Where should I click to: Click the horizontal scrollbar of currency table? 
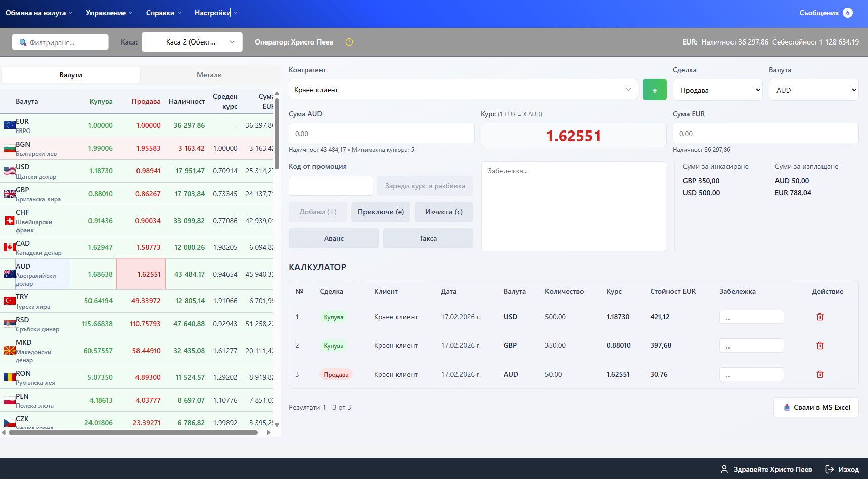pos(133,432)
